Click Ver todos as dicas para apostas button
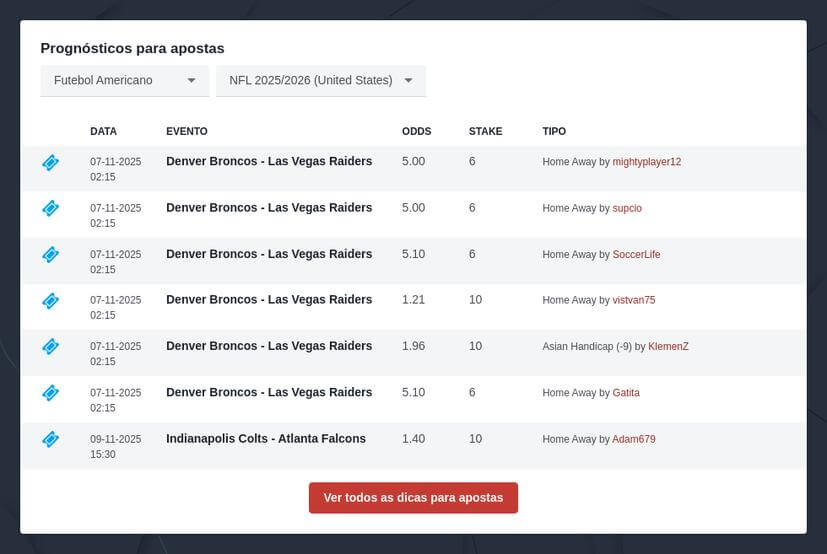827x554 pixels. (x=414, y=498)
